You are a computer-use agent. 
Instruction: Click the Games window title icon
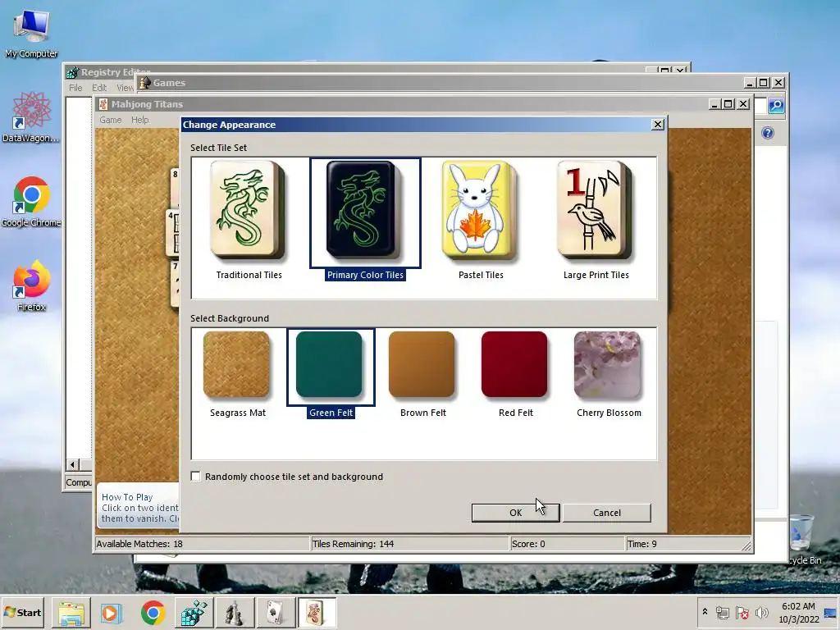pyautogui.click(x=144, y=83)
